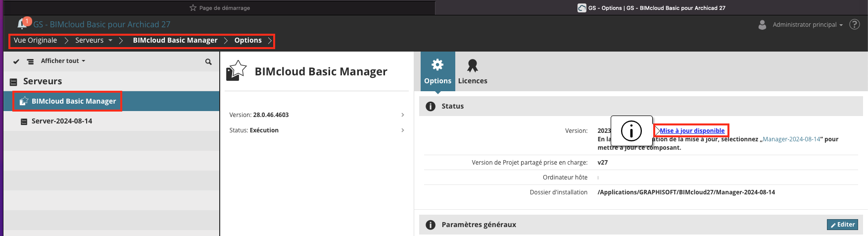
Task: Open the Afficher tout filter dropdown
Action: coord(63,61)
